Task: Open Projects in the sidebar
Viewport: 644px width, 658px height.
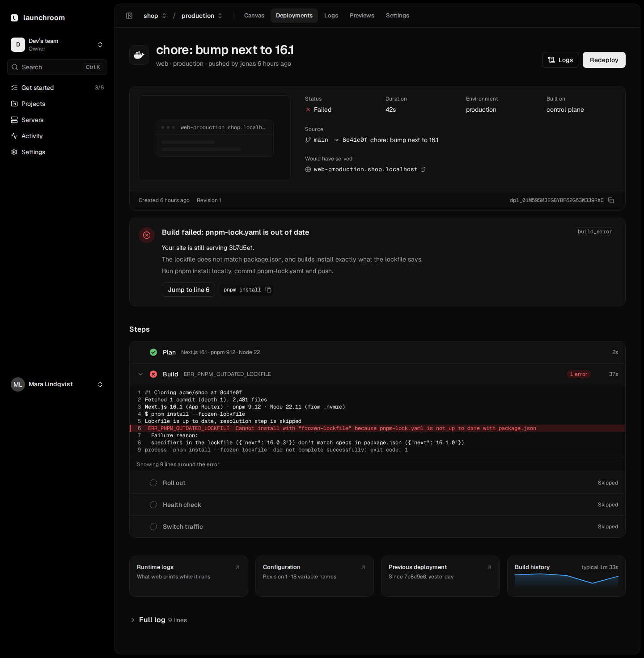Action: click(57, 104)
